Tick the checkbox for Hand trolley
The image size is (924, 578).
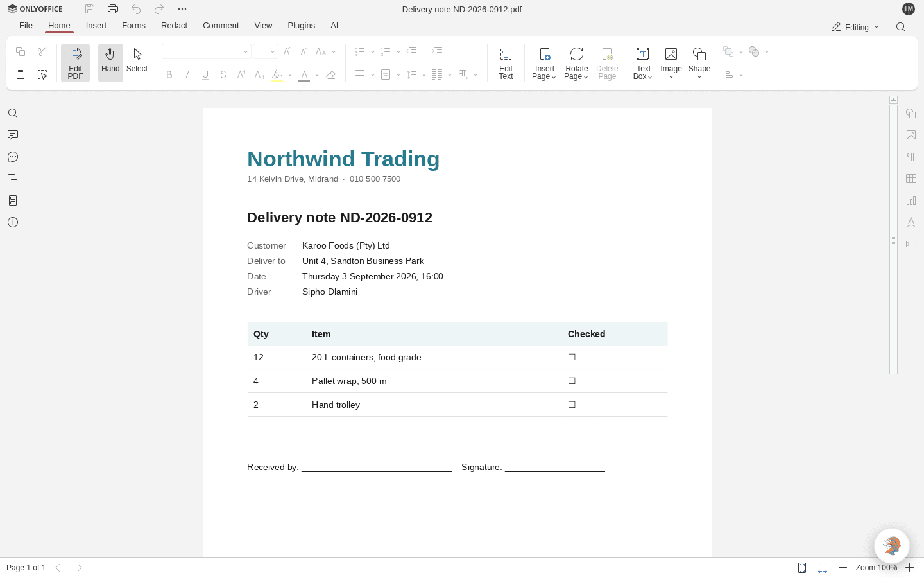[572, 405]
